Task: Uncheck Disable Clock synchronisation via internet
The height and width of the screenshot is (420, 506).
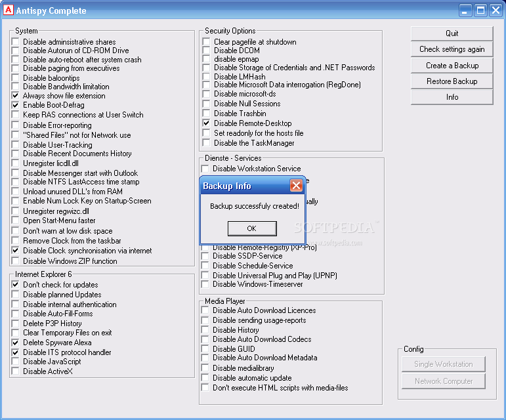Action: (15, 251)
